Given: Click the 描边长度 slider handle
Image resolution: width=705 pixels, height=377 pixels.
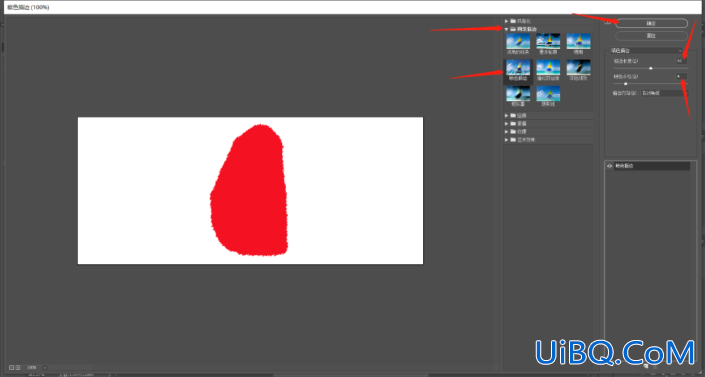Looking at the screenshot, I should pyautogui.click(x=651, y=68).
